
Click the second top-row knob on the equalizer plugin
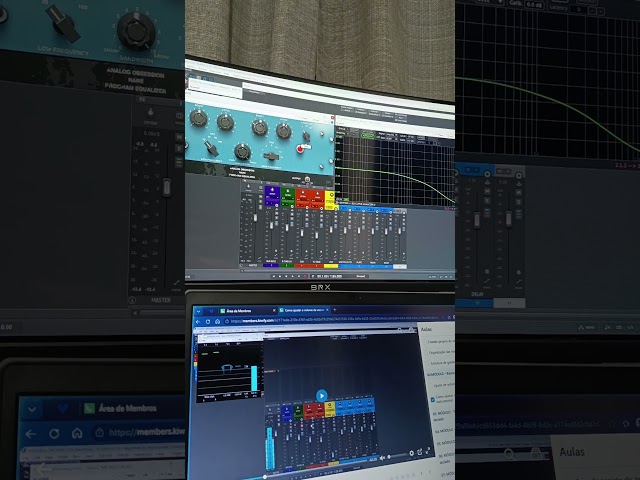click(x=225, y=122)
